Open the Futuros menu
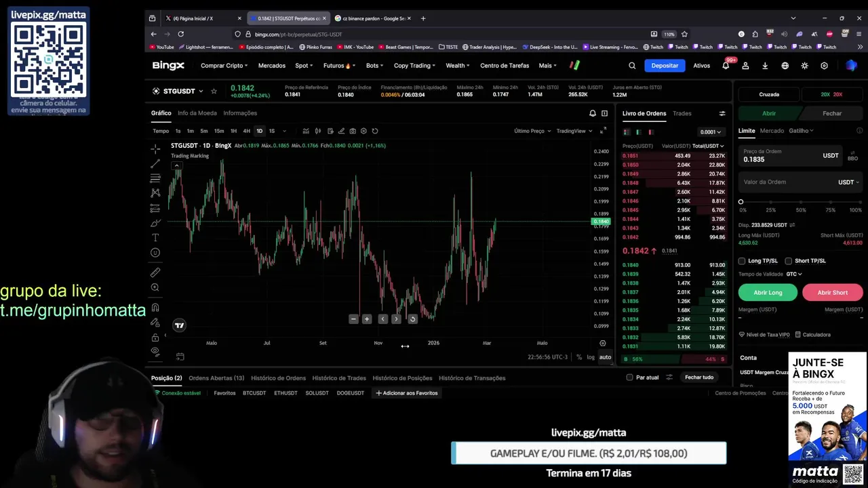The image size is (868, 488). [x=339, y=66]
